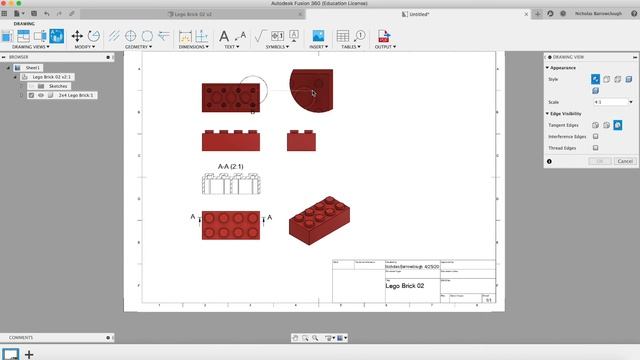640x360 pixels.
Task: Click the Output PDF icon
Action: coord(384,36)
